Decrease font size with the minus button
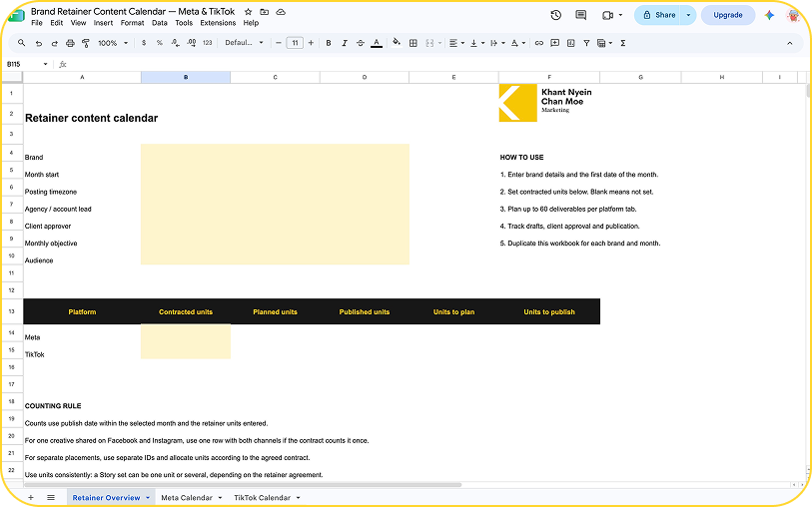 pos(279,43)
